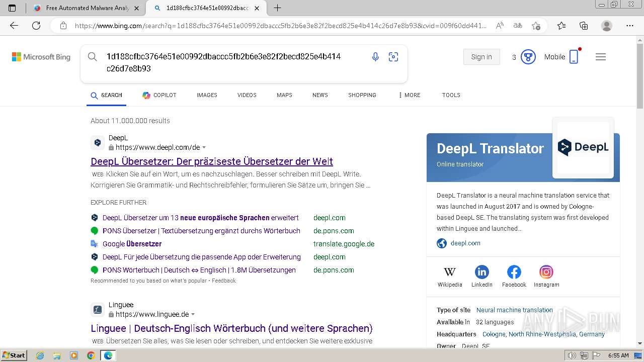Image resolution: width=644 pixels, height=362 pixels.
Task: Click the volume icon in system tray
Action: 572,355
